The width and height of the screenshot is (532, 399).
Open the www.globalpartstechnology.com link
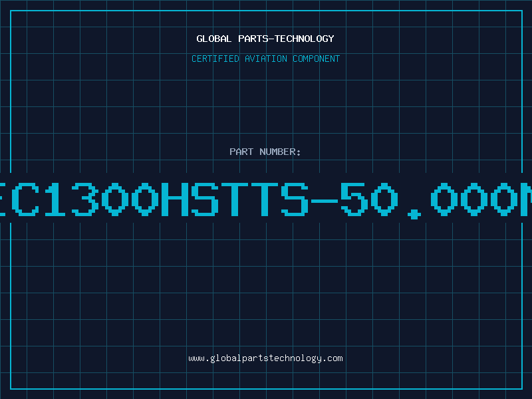click(265, 358)
